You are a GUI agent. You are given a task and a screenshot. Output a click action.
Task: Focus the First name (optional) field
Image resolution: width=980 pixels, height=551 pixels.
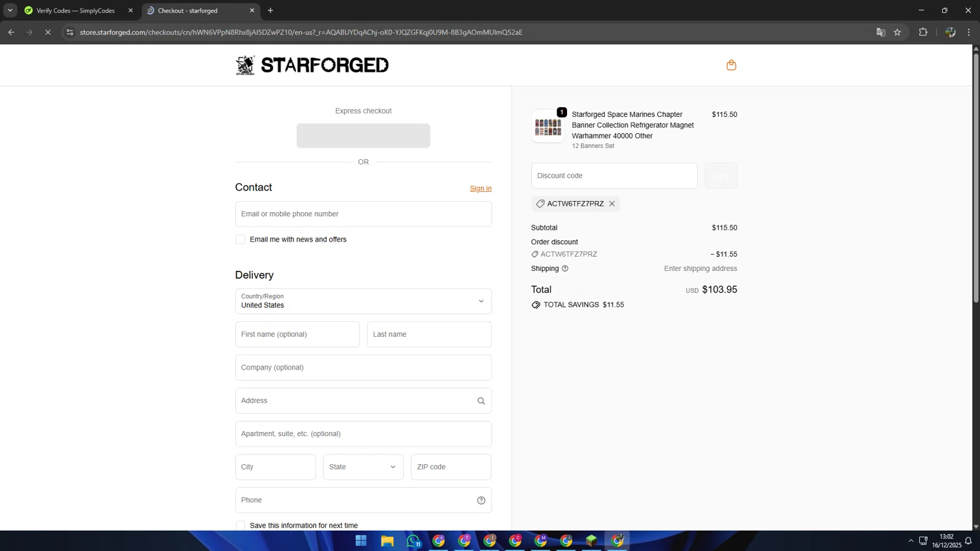(x=297, y=334)
